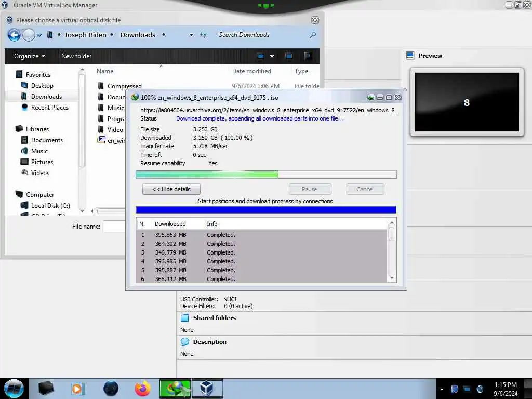Select Libraries in navigation pane
Viewport: 532px width, 399px height.
point(32,129)
